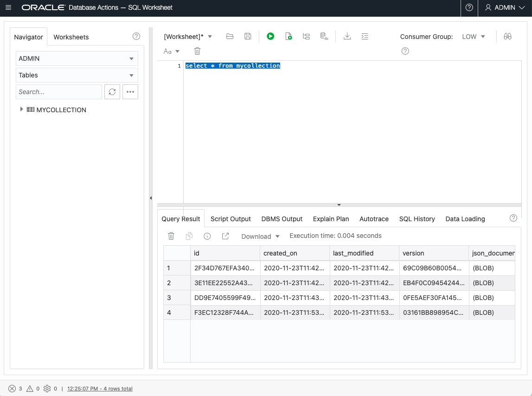
Task: Click the Navigator search field
Action: [59, 92]
